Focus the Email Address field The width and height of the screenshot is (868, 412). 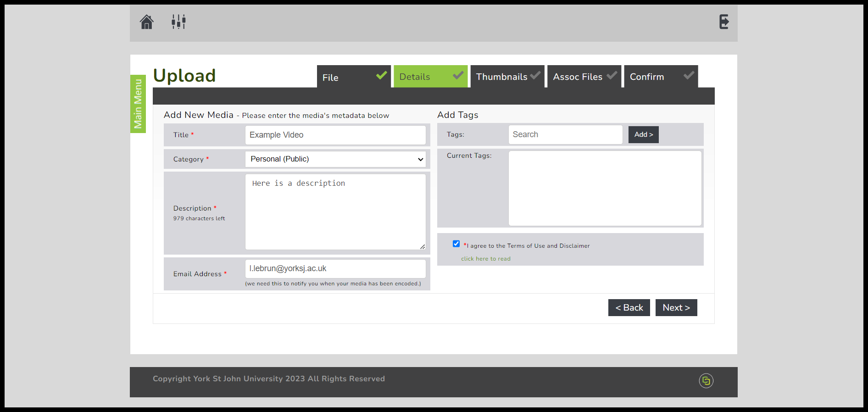tap(335, 269)
